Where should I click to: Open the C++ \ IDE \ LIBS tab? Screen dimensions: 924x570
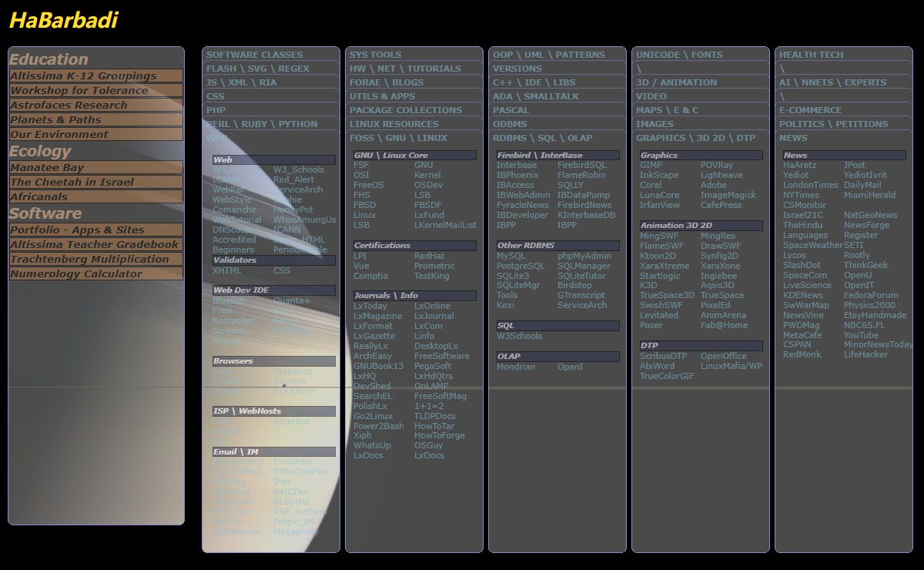[x=557, y=82]
